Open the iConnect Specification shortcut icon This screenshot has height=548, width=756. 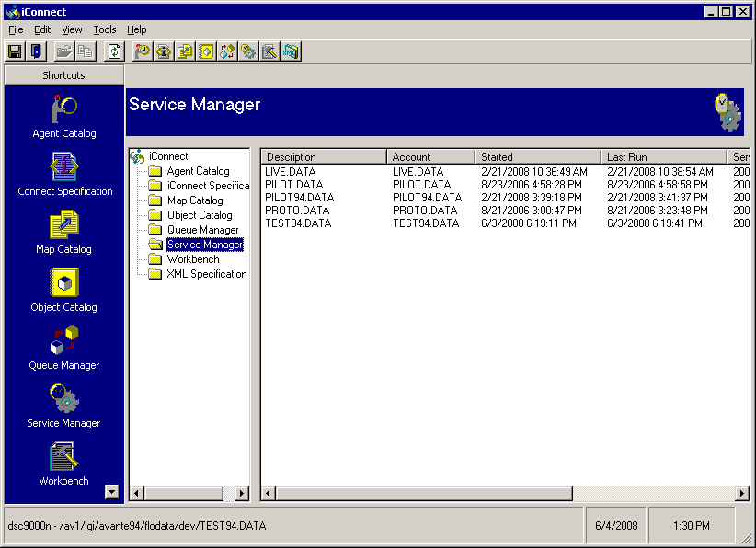[x=64, y=167]
